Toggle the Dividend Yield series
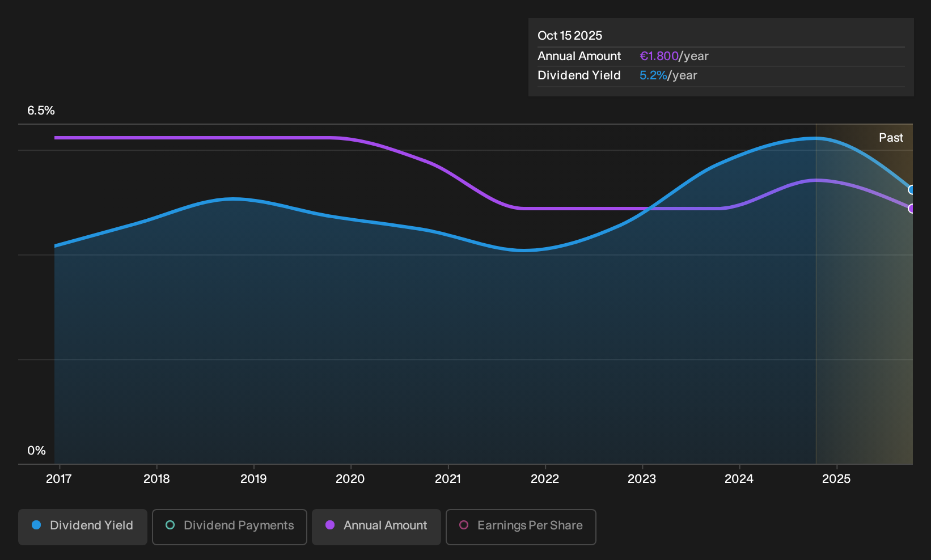The width and height of the screenshot is (931, 560). [x=83, y=527]
